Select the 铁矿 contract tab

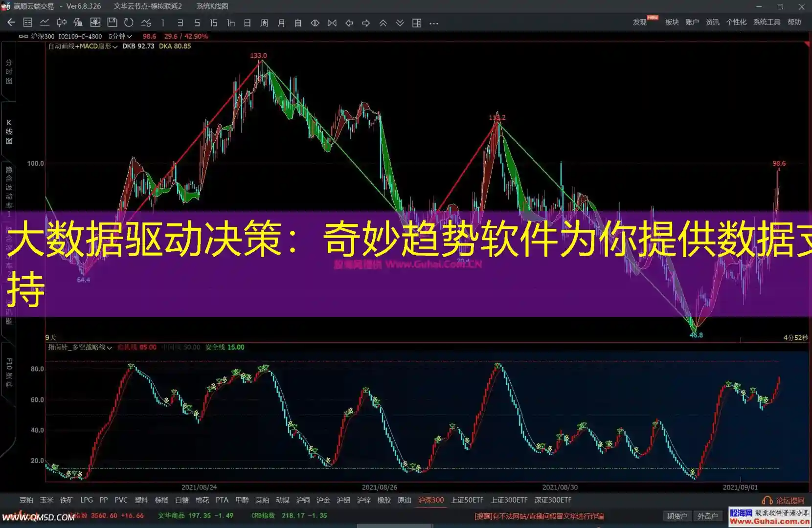coord(67,500)
